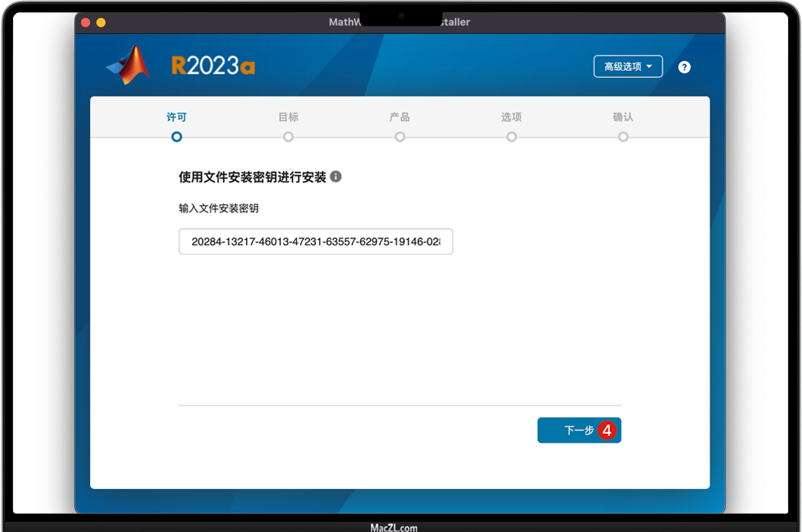The image size is (802, 532).
Task: Click the step circle under 确认
Action: [623, 137]
